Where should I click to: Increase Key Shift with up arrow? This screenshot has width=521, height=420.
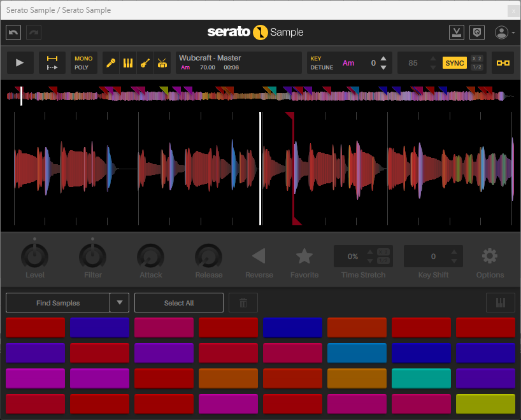point(454,252)
